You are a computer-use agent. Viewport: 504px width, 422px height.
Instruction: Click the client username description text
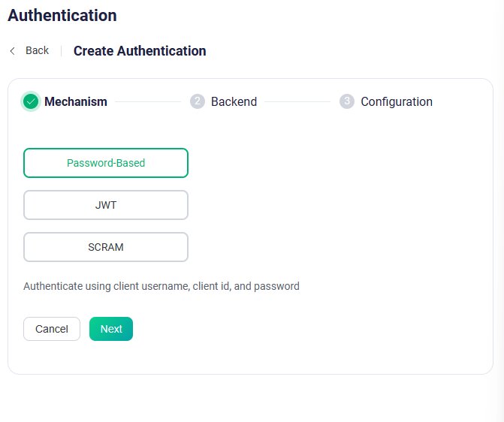click(161, 286)
